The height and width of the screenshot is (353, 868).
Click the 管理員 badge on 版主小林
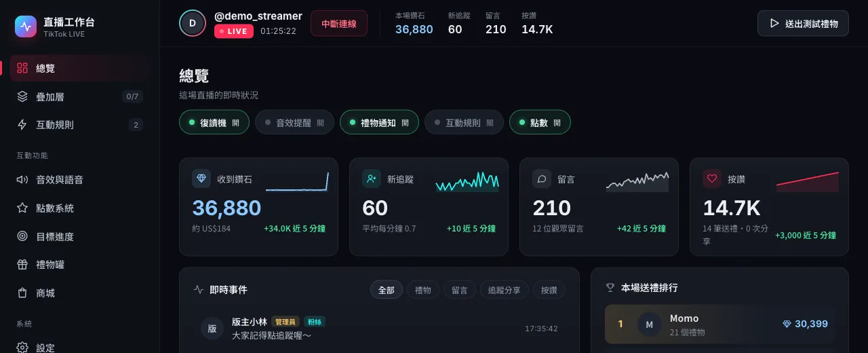285,322
